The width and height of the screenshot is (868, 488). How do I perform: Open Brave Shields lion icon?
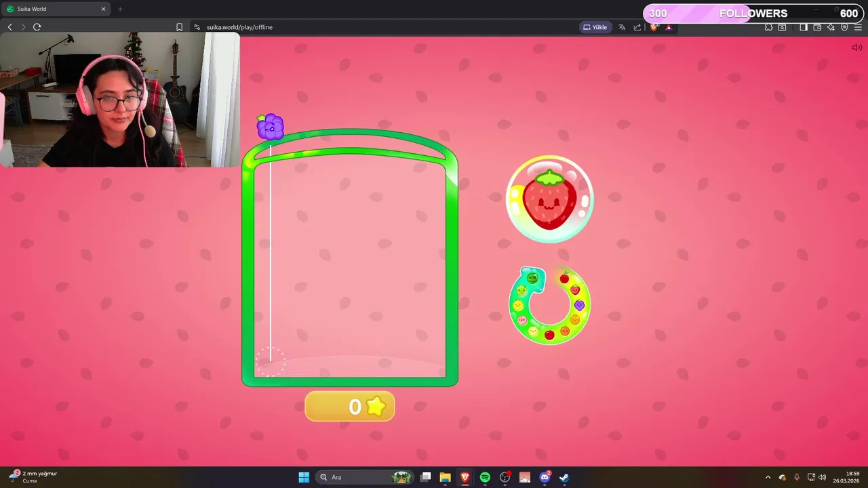pyautogui.click(x=654, y=27)
